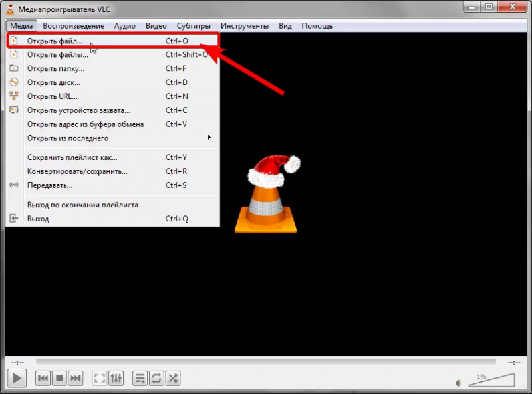Click the open file play icon
The height and width of the screenshot is (394, 532).
coord(13,41)
